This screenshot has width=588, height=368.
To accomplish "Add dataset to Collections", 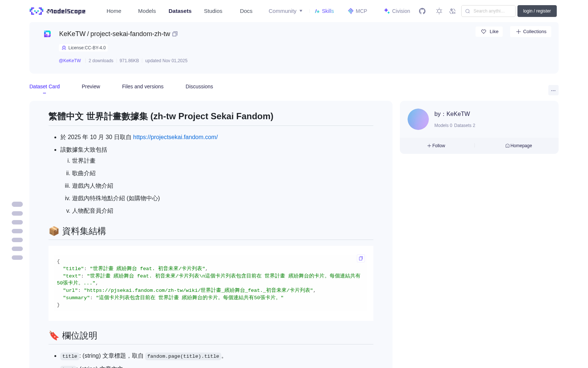I will (531, 32).
